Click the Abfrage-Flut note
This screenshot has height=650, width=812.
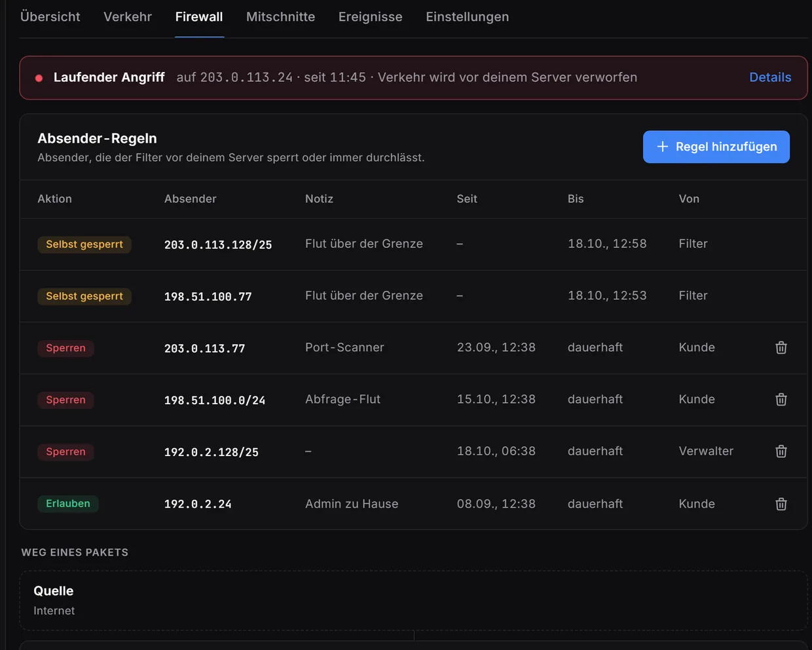(342, 399)
